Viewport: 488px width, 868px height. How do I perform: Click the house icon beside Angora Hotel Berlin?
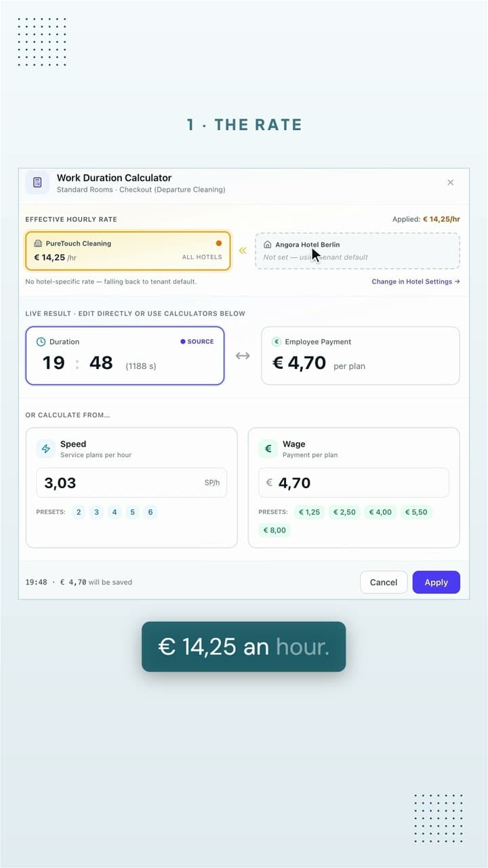pyautogui.click(x=267, y=244)
